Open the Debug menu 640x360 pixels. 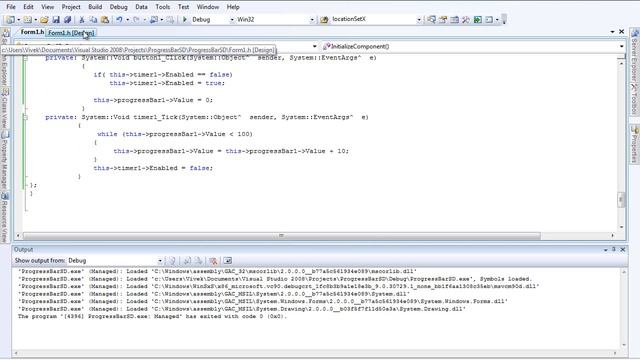coord(118,7)
